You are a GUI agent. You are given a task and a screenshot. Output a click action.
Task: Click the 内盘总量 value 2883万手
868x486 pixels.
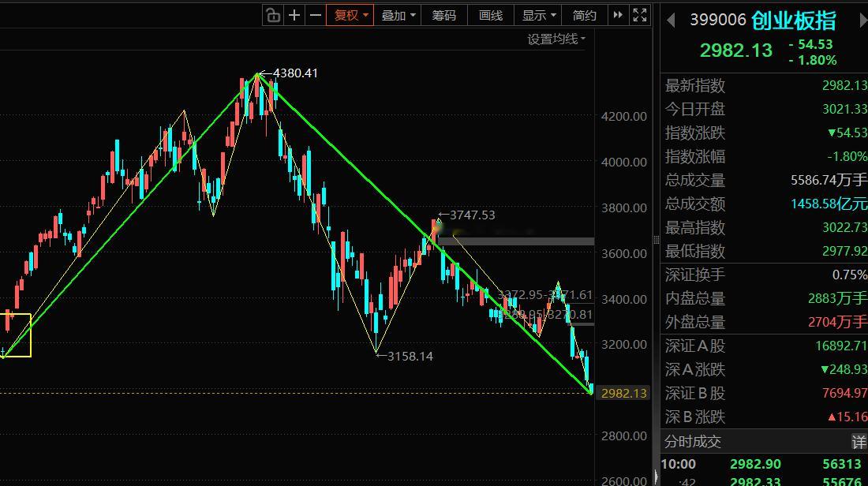pyautogui.click(x=837, y=298)
